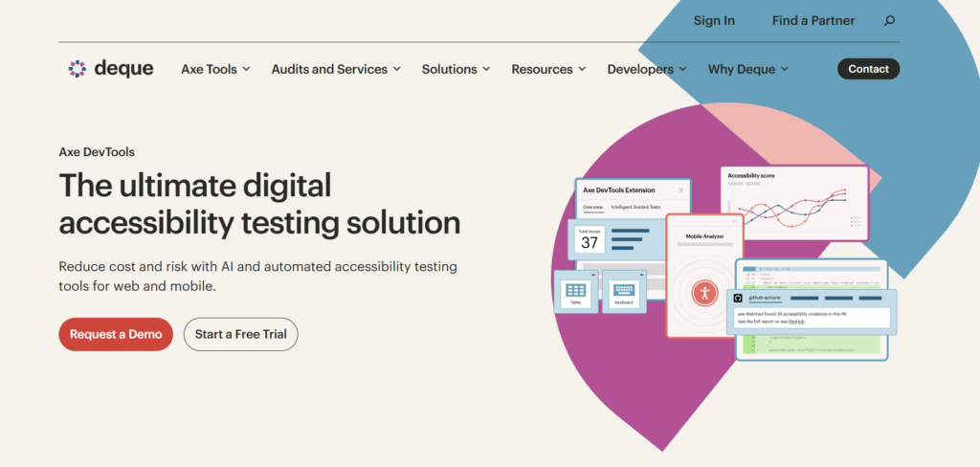The width and height of the screenshot is (980, 467).
Task: Click the Total Issues 37 tile
Action: point(590,239)
